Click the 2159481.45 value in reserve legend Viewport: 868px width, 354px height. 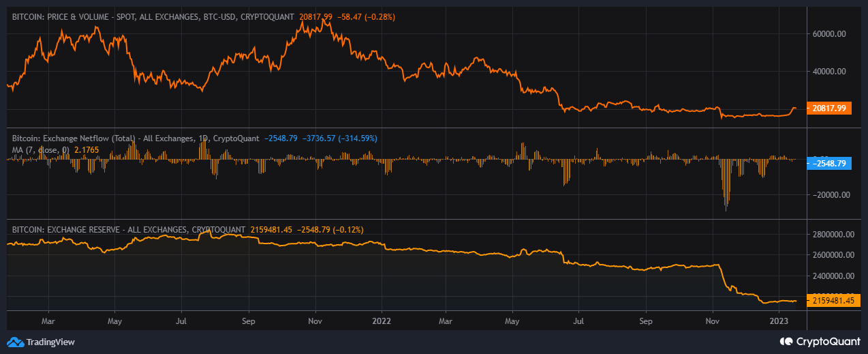point(272,230)
